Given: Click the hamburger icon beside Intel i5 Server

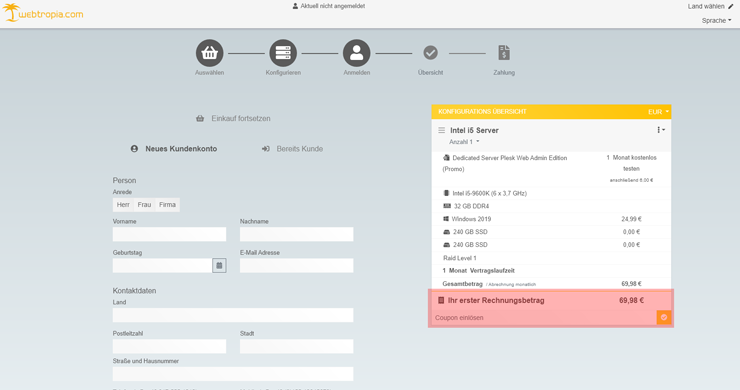Looking at the screenshot, I should click(441, 130).
